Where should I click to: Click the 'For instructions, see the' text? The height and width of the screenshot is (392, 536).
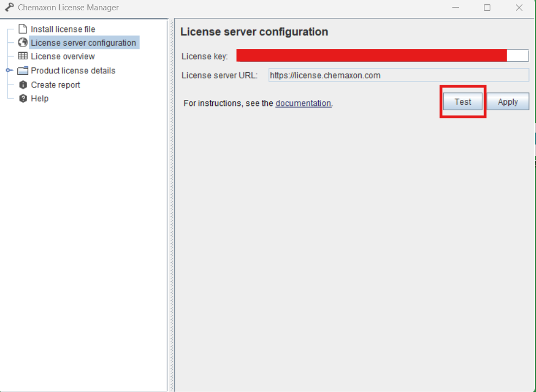point(228,103)
